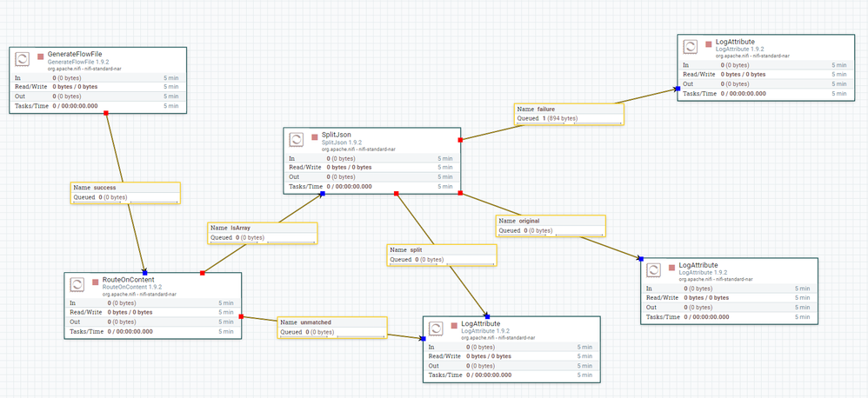The width and height of the screenshot is (868, 398).
Task: Click 'SplitJson 1.9.2' version text
Action: pos(342,143)
